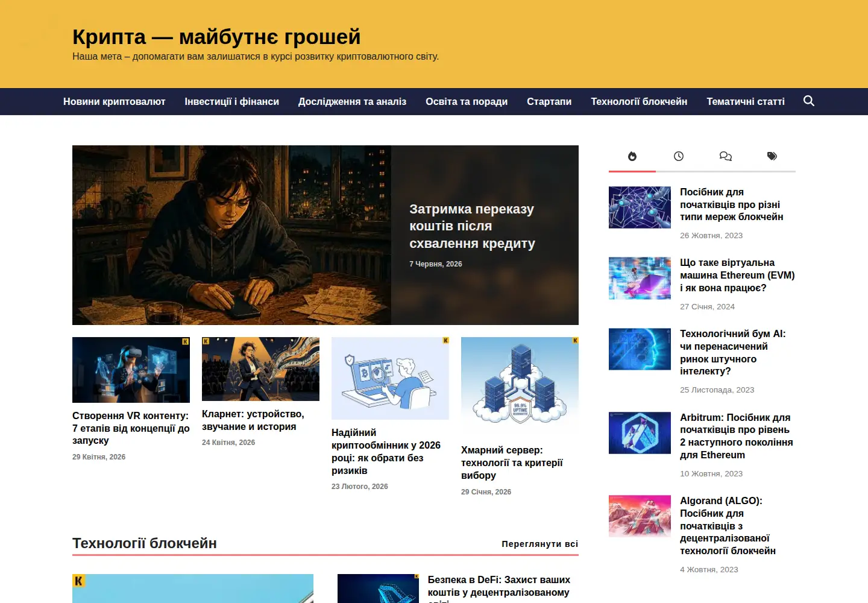Click the Arbitrum logo thumbnail
The image size is (868, 603).
640,433
